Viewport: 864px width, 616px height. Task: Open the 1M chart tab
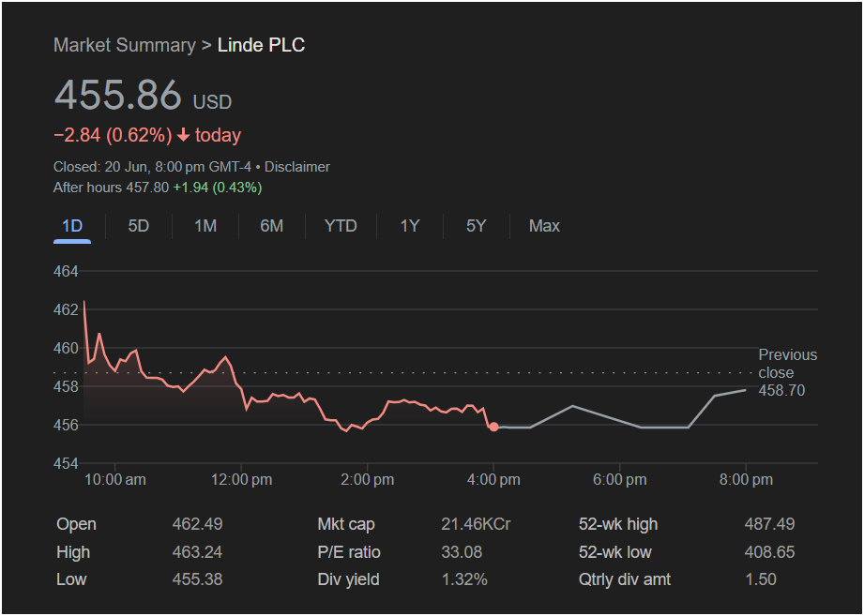[x=205, y=226]
